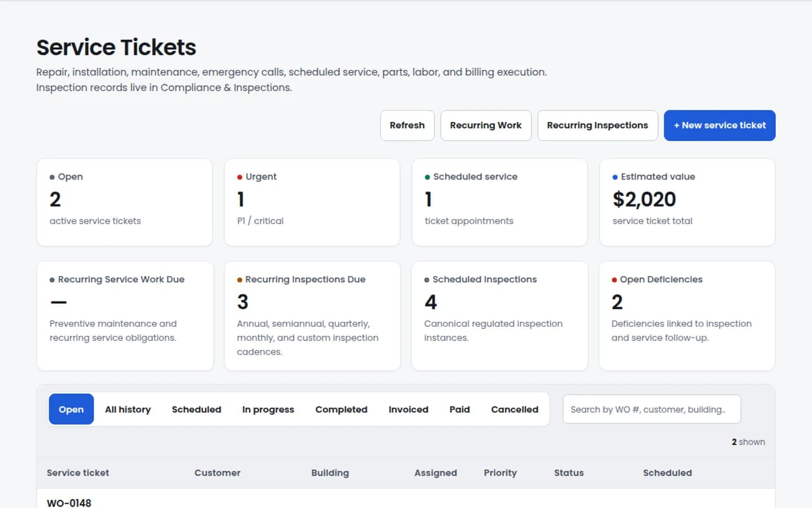
Task: Click the Priority column header
Action: [500, 473]
